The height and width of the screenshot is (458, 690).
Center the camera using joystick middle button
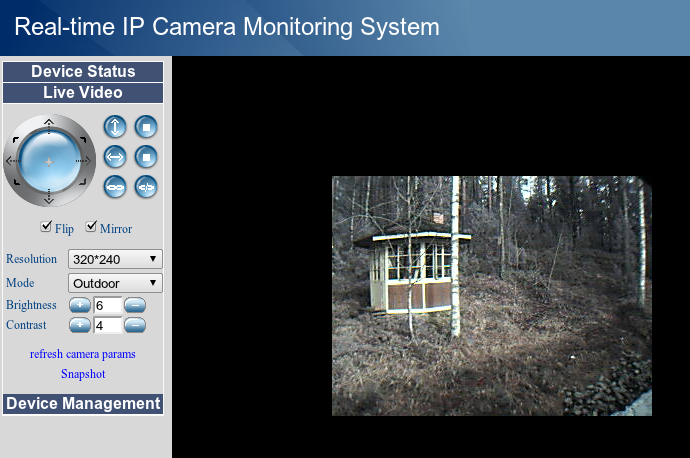[x=48, y=160]
